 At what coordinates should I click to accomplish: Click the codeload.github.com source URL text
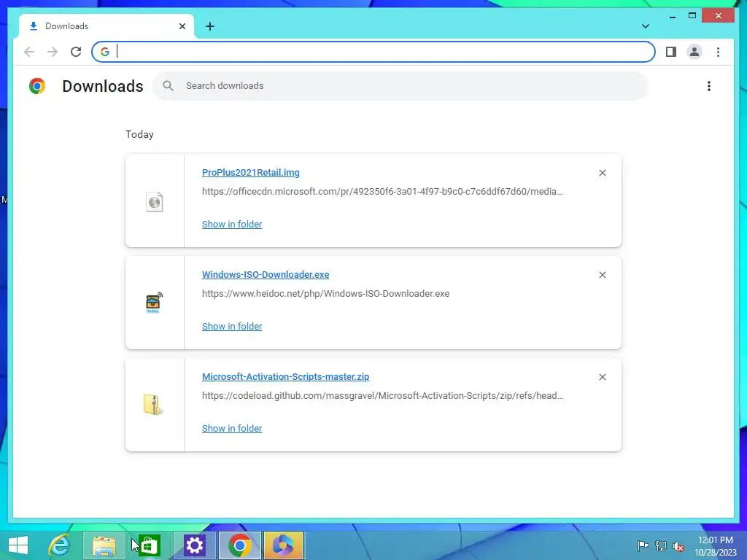tap(382, 395)
